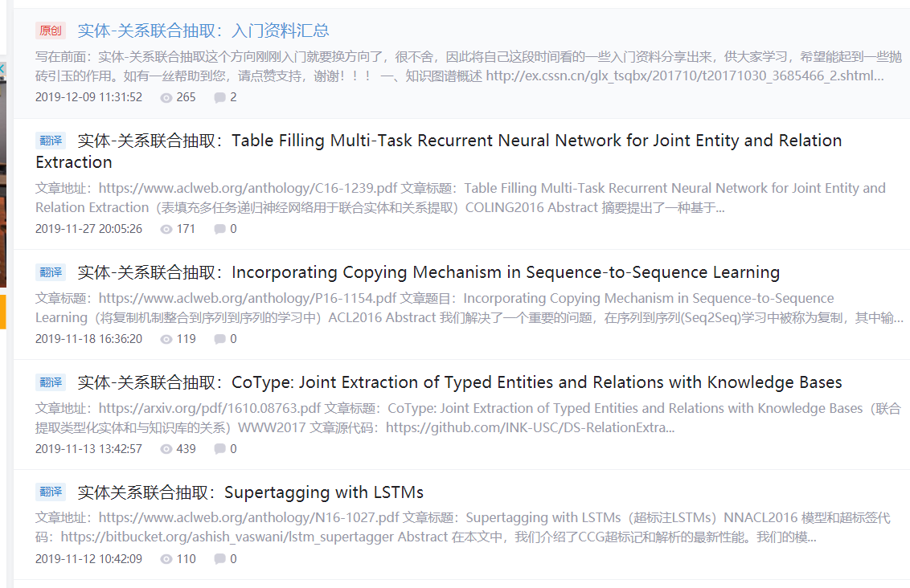Viewport: 910px width, 588px height.
Task: Click the 翻译 badge on the CoType article
Action: [50, 382]
